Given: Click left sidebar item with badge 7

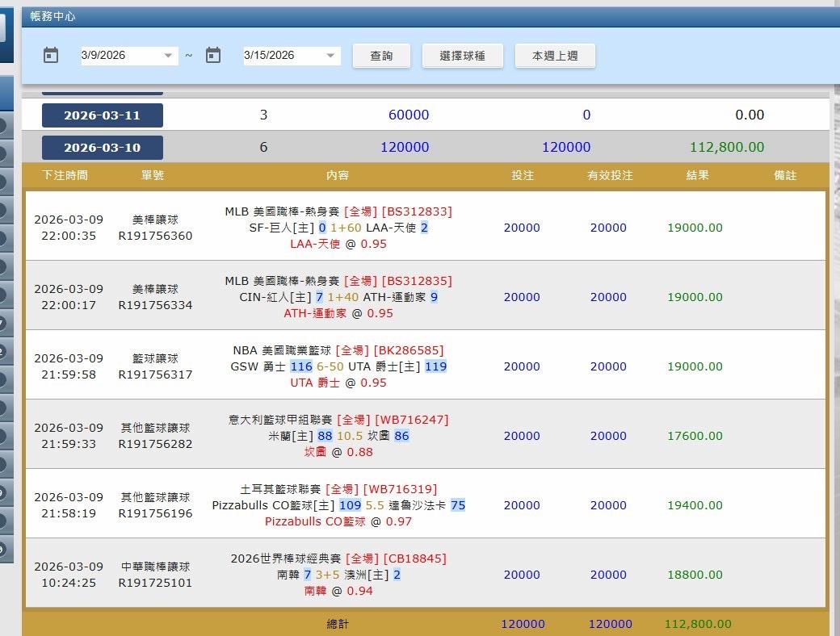Looking at the screenshot, I should tap(2, 324).
